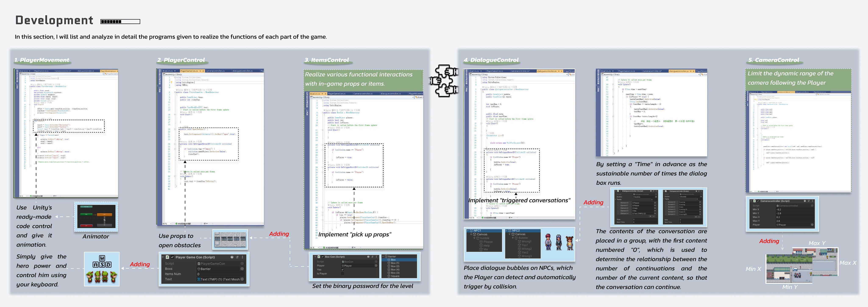This screenshot has width=868, height=307.
Task: Uncheck the Yes checkbox in Box Con
Action: (x=342, y=269)
